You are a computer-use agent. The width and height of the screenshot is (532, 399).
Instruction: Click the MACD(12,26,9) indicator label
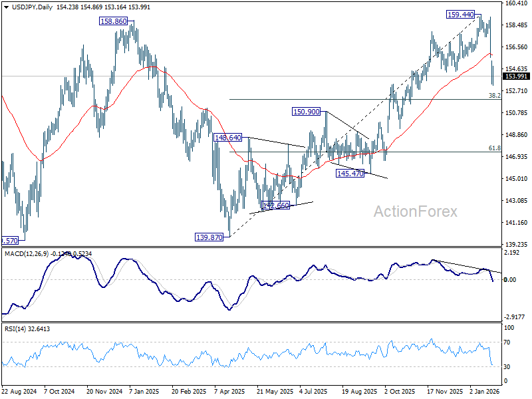[x=27, y=254]
